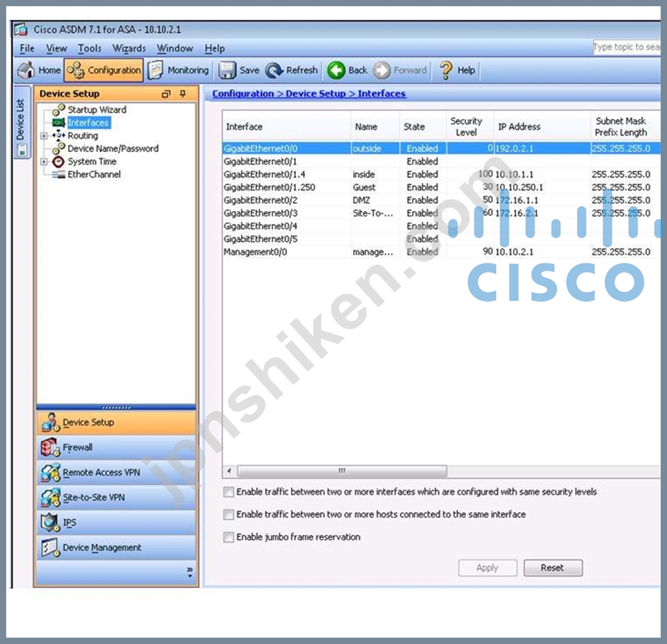Open the View menu

tap(56, 49)
